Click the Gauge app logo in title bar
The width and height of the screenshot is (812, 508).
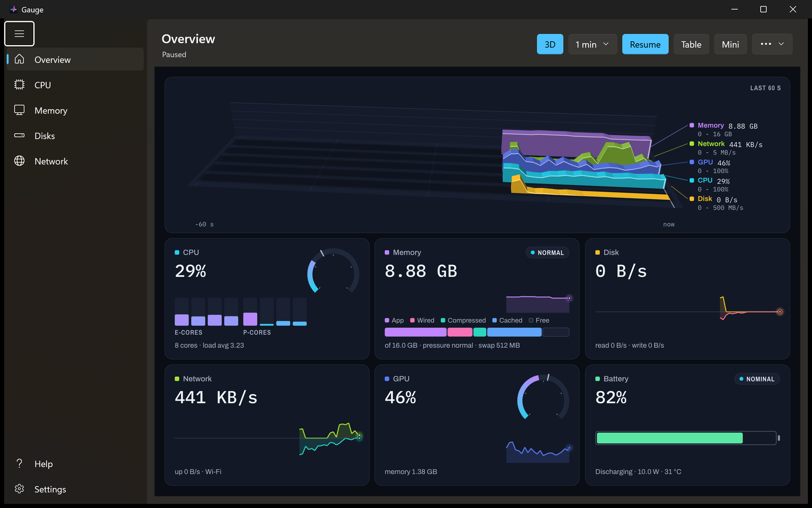[x=13, y=9]
